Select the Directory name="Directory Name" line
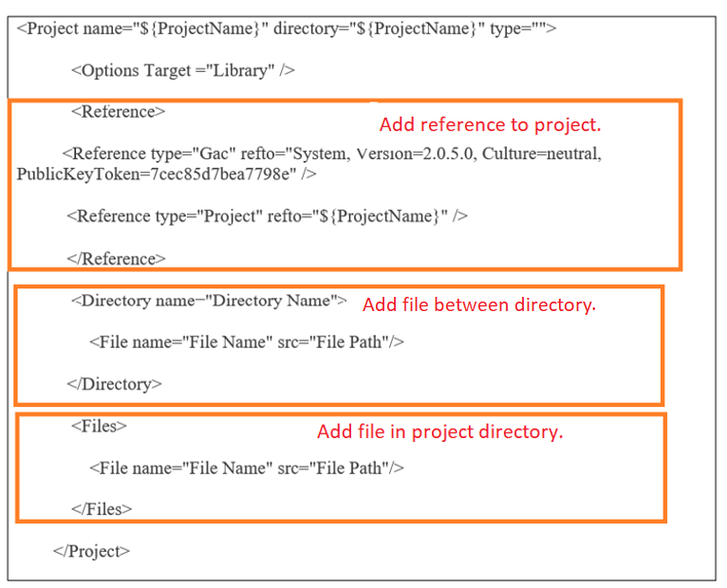The image size is (727, 588). coord(209,302)
